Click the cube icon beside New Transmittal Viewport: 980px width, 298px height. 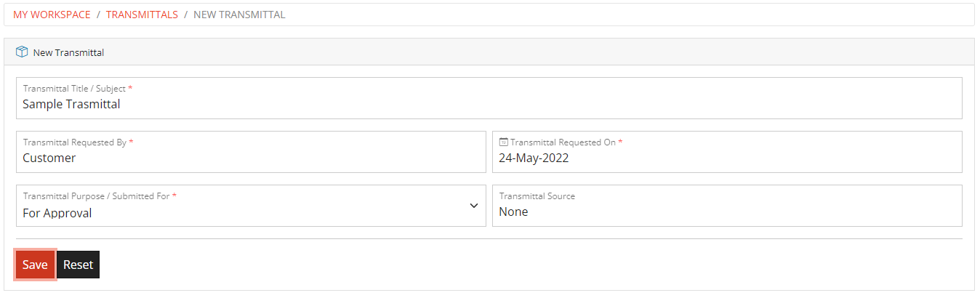[22, 52]
